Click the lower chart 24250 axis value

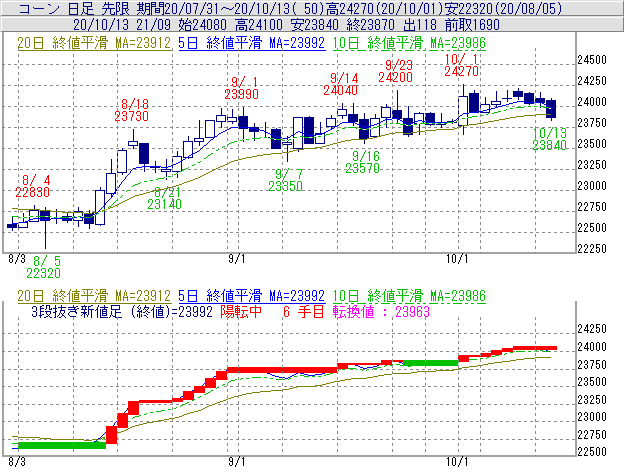592,329
